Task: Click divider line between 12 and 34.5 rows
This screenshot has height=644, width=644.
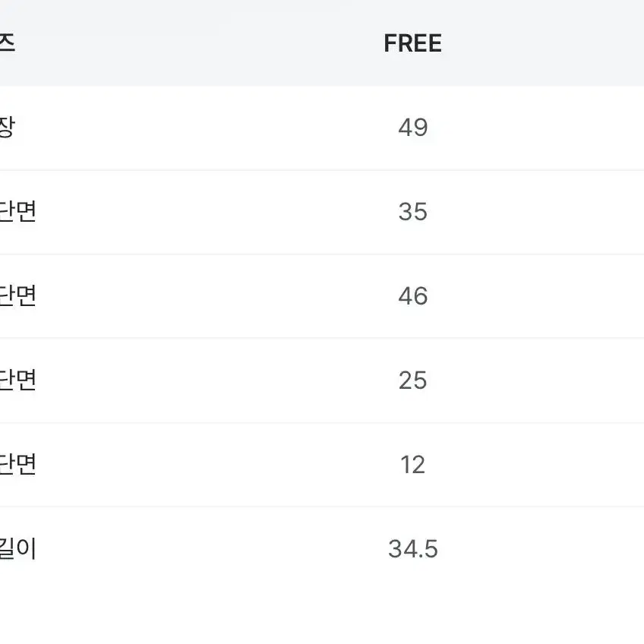Action: pyautogui.click(x=322, y=507)
